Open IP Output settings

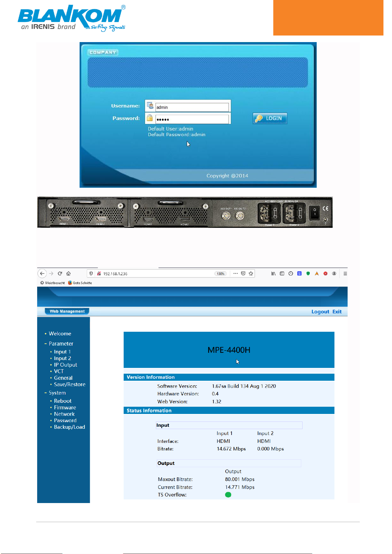(x=65, y=365)
